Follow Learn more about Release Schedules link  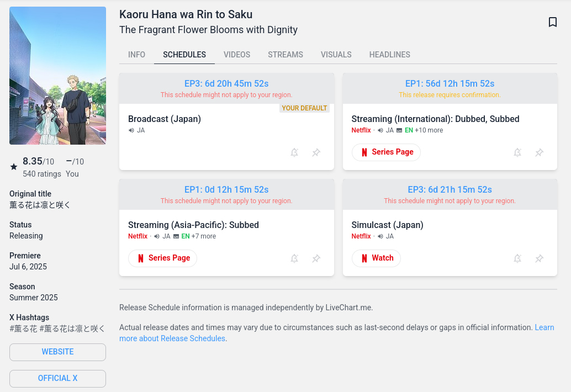[336, 333]
